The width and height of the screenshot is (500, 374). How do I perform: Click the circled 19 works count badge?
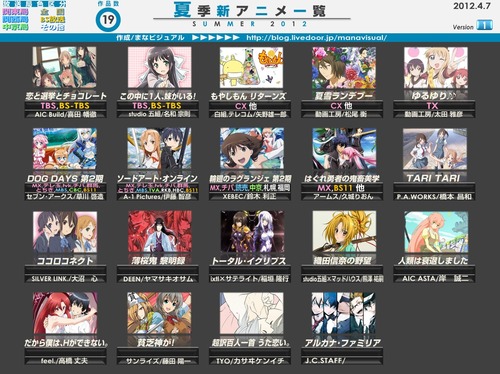[x=108, y=19]
